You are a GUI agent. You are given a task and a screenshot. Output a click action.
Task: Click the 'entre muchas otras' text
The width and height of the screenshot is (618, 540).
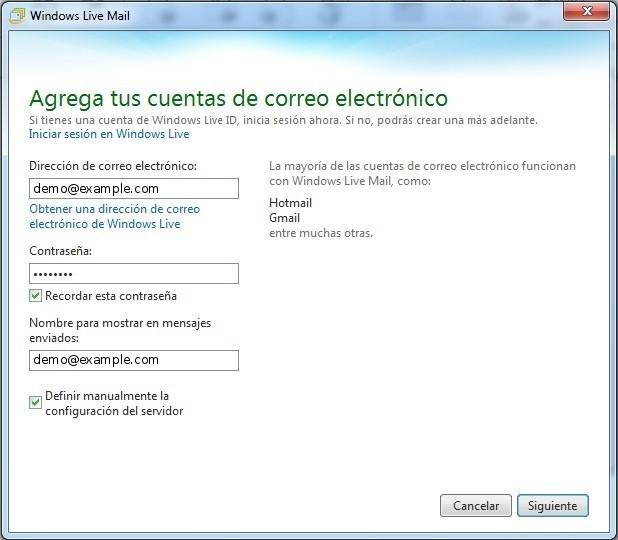(320, 233)
